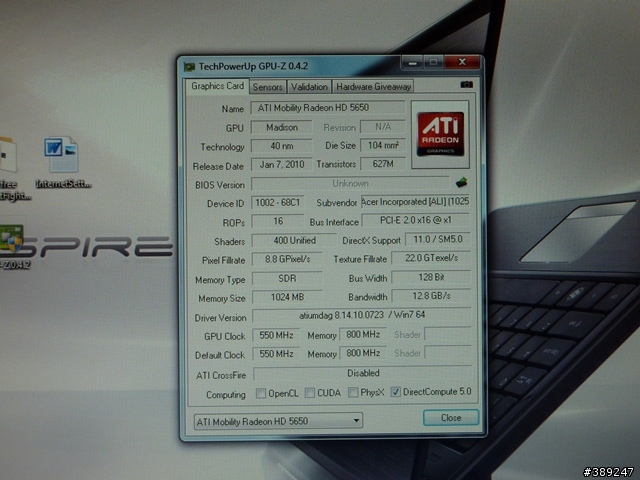The width and height of the screenshot is (640, 480).
Task: Click the Bandwidth field 12.8 GB/s
Action: point(431,296)
